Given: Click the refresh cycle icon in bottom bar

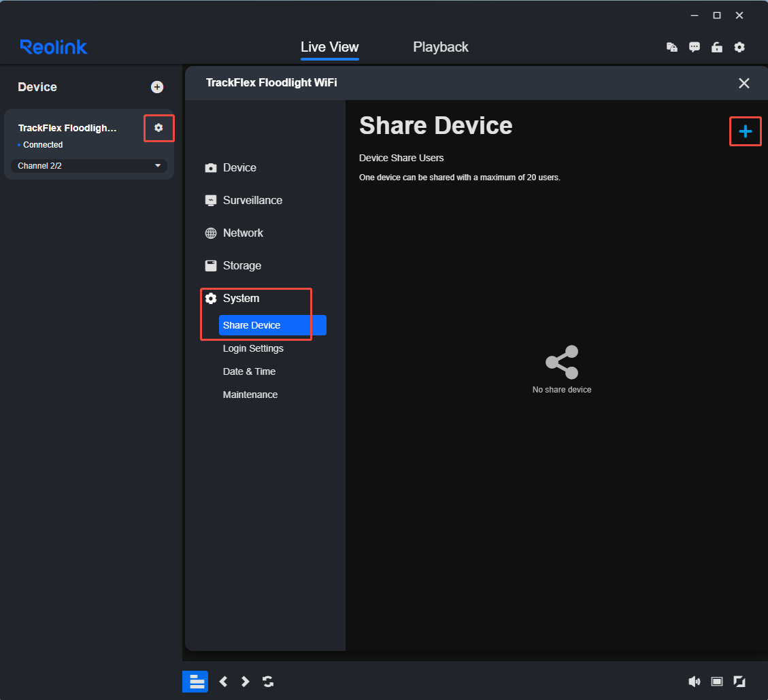Looking at the screenshot, I should pos(268,682).
